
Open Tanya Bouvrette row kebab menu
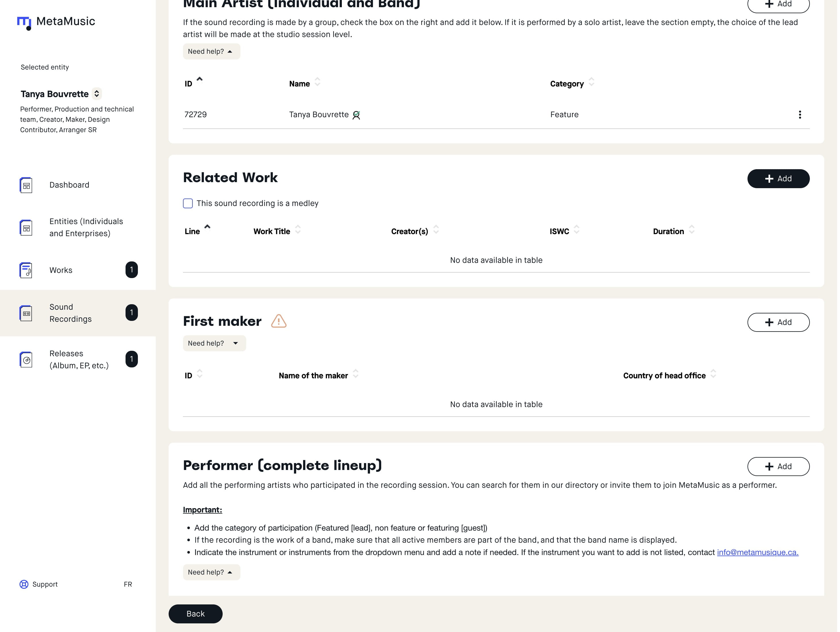[x=800, y=115]
